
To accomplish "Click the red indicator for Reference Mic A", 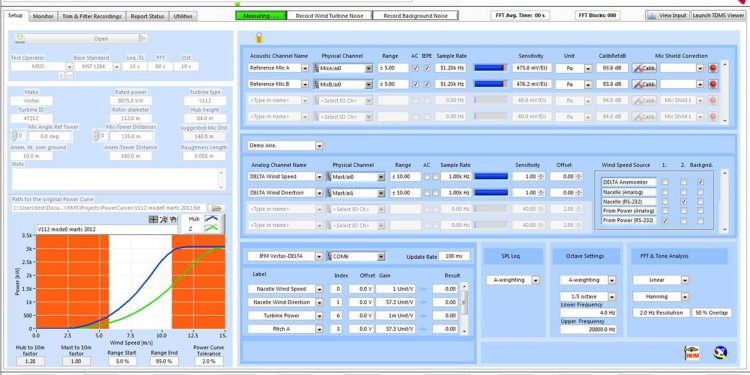I will click(713, 68).
